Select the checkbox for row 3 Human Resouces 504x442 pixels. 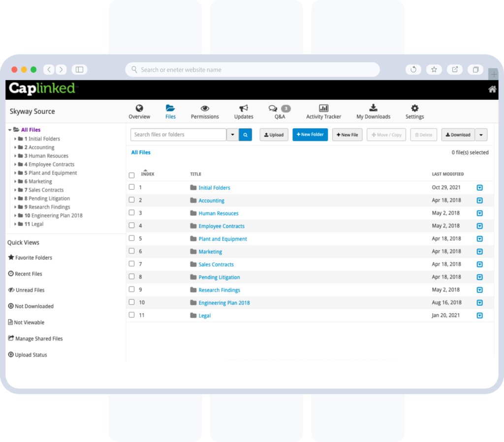131,212
